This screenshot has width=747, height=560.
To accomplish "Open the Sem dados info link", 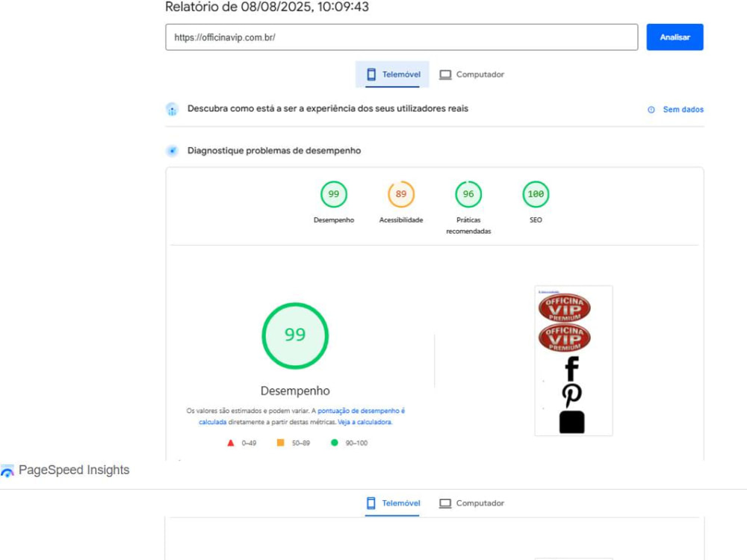I will pos(684,110).
